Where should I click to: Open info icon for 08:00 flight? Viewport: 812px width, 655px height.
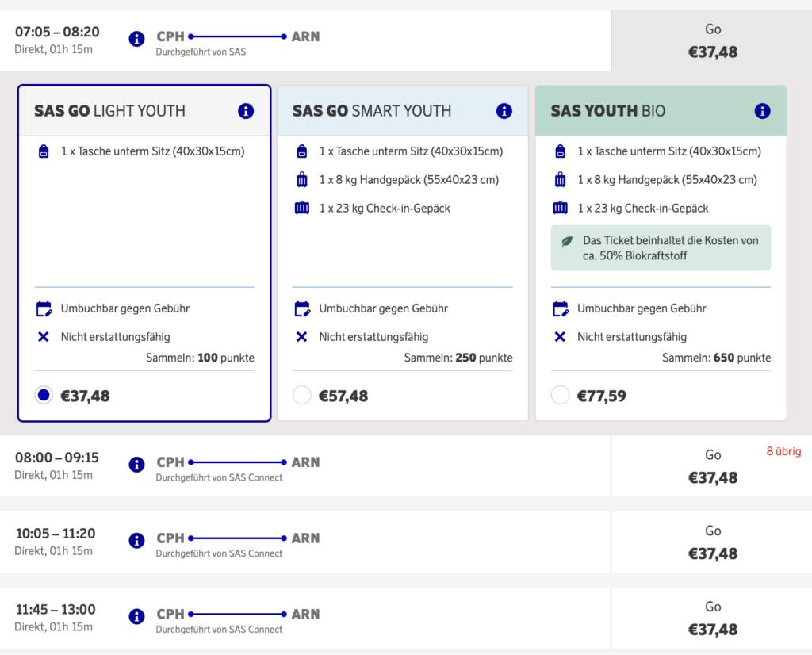point(136,465)
